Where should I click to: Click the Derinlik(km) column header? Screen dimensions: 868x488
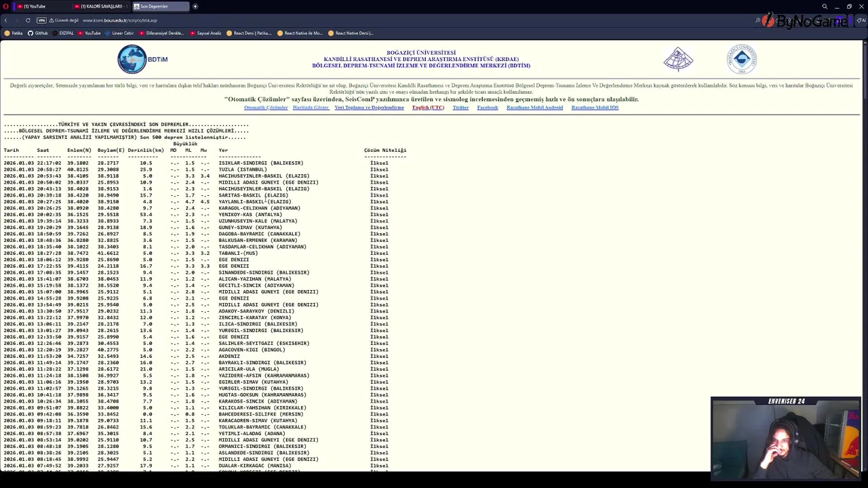pyautogui.click(x=146, y=150)
